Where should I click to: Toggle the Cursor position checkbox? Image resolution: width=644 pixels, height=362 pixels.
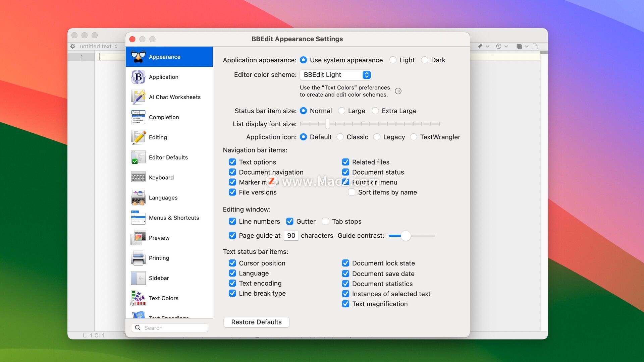click(232, 263)
